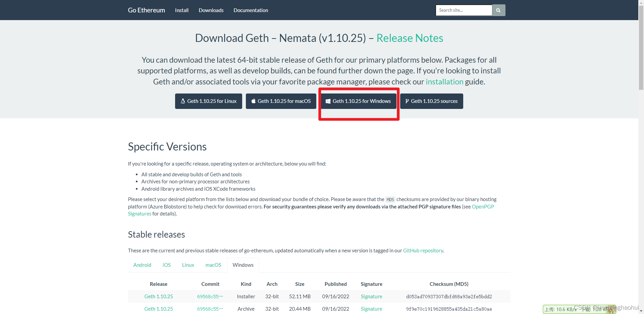Open the Go Ethereum home link
The height and width of the screenshot is (314, 644).
146,10
